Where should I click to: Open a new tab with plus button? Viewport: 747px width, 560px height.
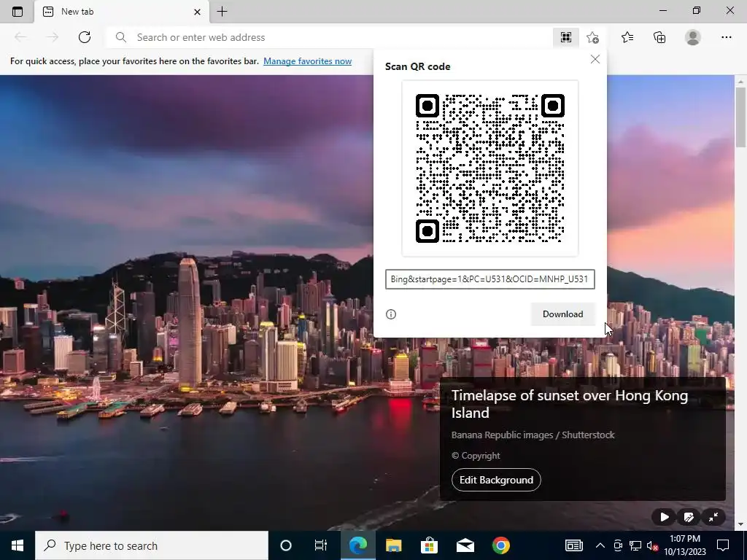tap(222, 12)
